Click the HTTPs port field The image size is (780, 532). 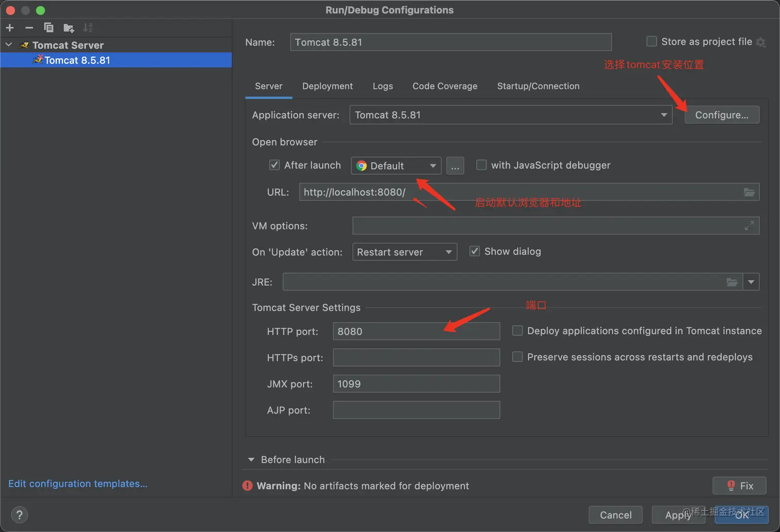[x=416, y=358]
